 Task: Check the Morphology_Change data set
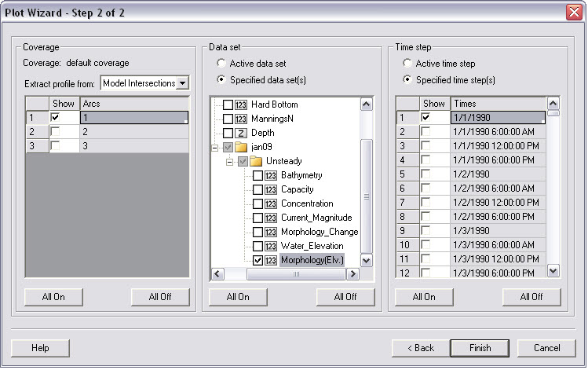pyautogui.click(x=257, y=232)
